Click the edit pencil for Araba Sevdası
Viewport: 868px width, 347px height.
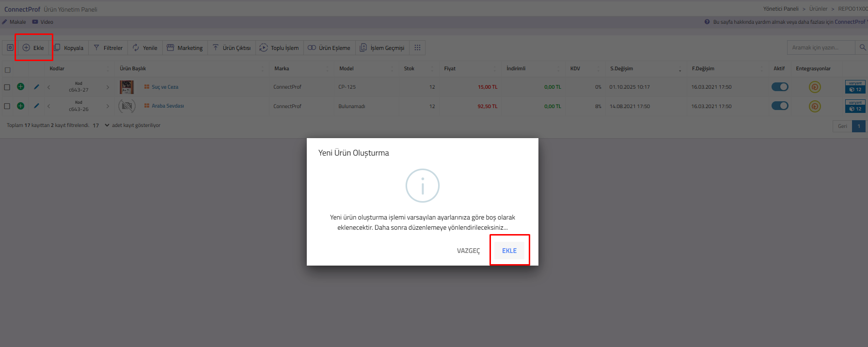click(x=36, y=106)
